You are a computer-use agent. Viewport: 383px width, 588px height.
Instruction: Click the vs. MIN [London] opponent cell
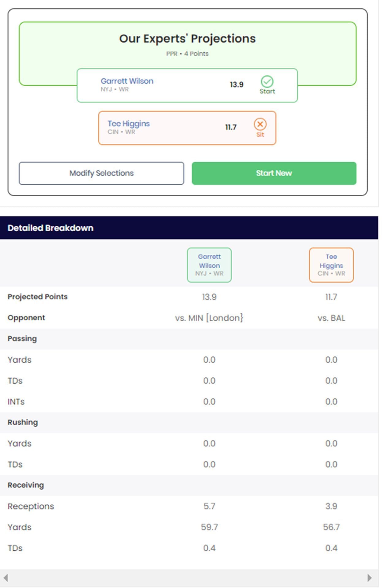click(x=209, y=318)
